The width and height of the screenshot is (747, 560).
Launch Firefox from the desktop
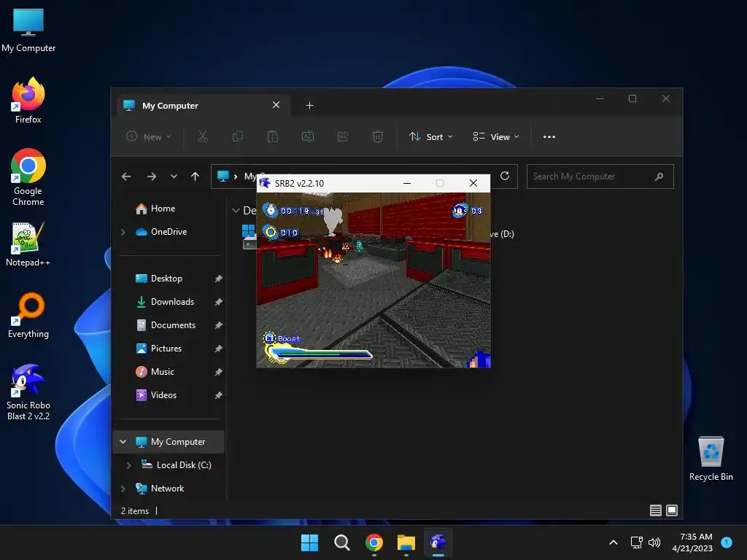point(28,101)
